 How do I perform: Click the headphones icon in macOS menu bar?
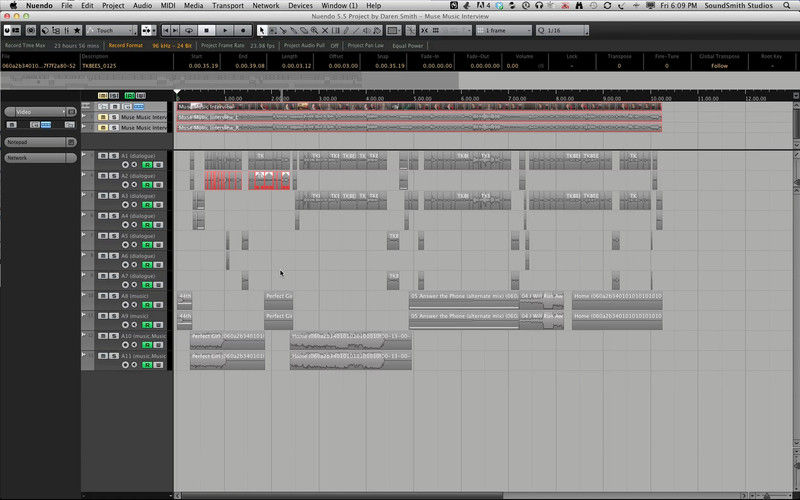click(539, 6)
